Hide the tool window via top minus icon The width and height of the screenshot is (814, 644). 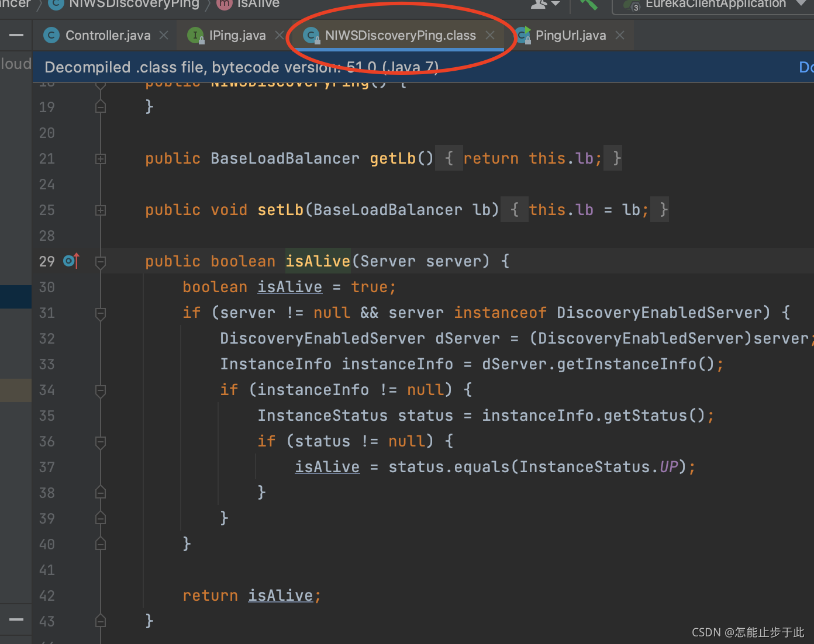click(x=16, y=36)
